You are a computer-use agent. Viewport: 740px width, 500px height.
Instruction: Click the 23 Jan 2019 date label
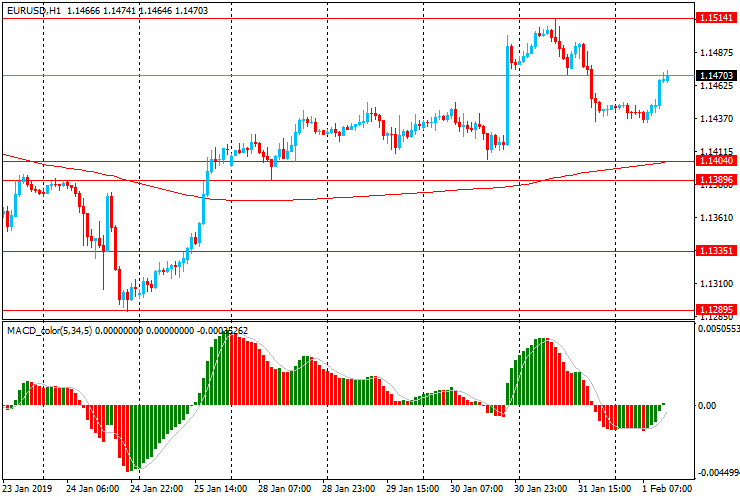[x=27, y=490]
